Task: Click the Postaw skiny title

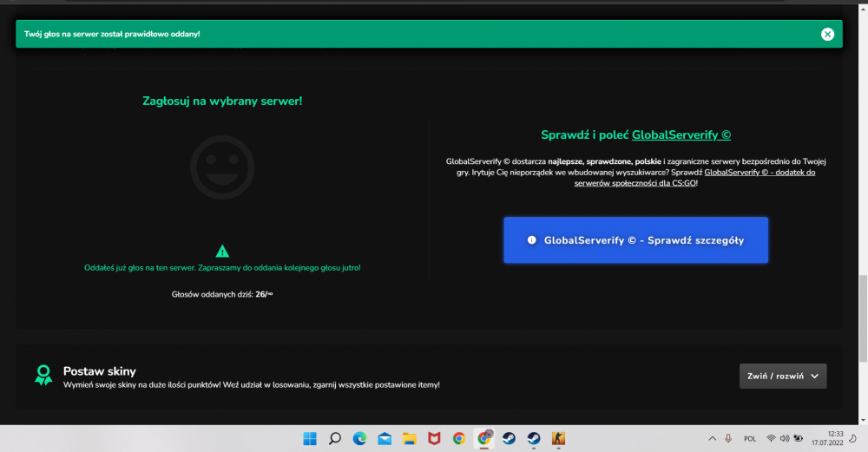Action: 99,371
